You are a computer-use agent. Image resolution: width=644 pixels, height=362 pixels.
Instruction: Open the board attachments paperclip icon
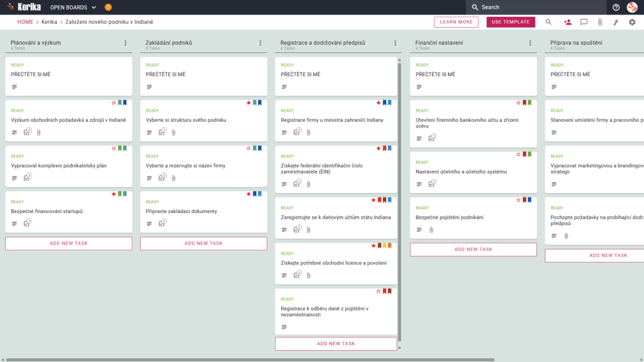600,22
